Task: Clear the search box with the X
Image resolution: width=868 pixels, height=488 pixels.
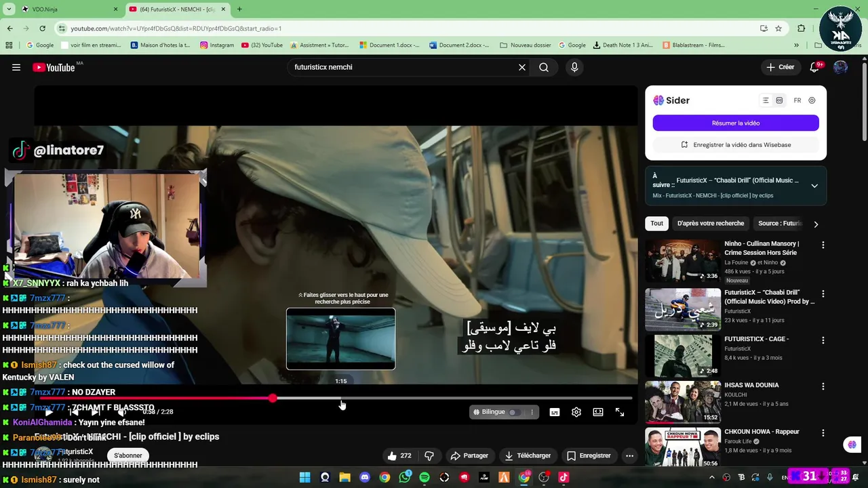Action: point(522,67)
